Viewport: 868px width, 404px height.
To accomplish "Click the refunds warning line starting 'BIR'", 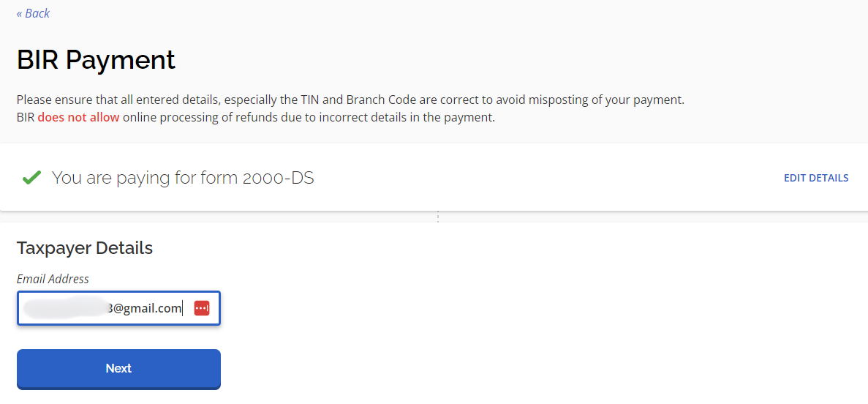I will (x=256, y=118).
